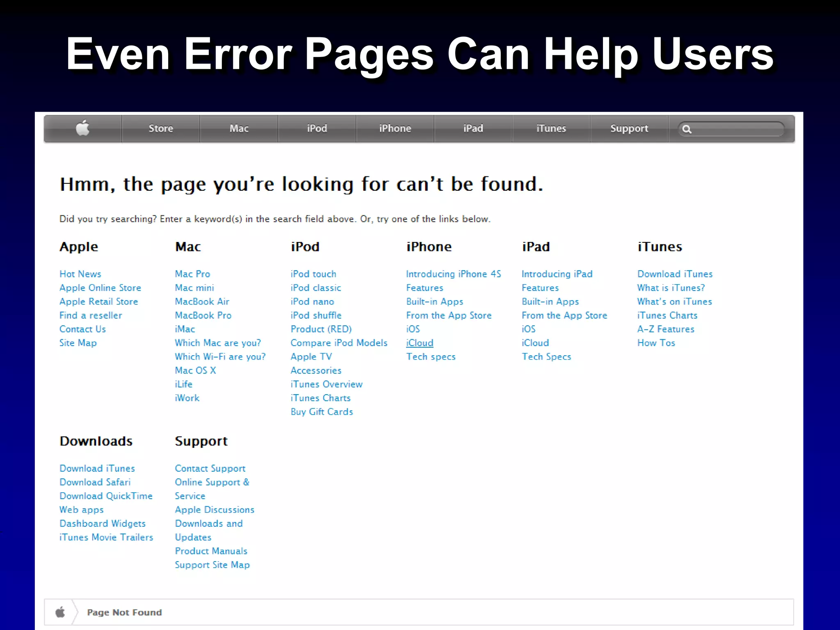Open the Compare iPod Models link

(x=339, y=343)
